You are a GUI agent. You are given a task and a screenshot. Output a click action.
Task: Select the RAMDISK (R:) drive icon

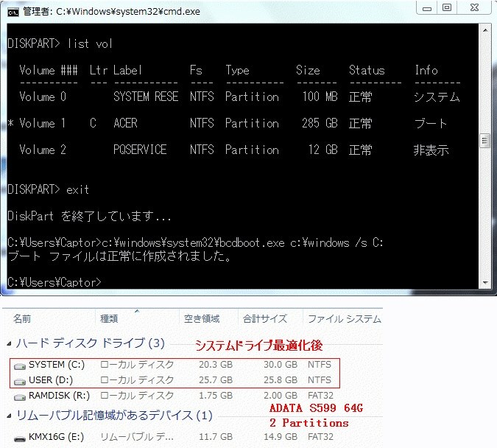coord(20,397)
